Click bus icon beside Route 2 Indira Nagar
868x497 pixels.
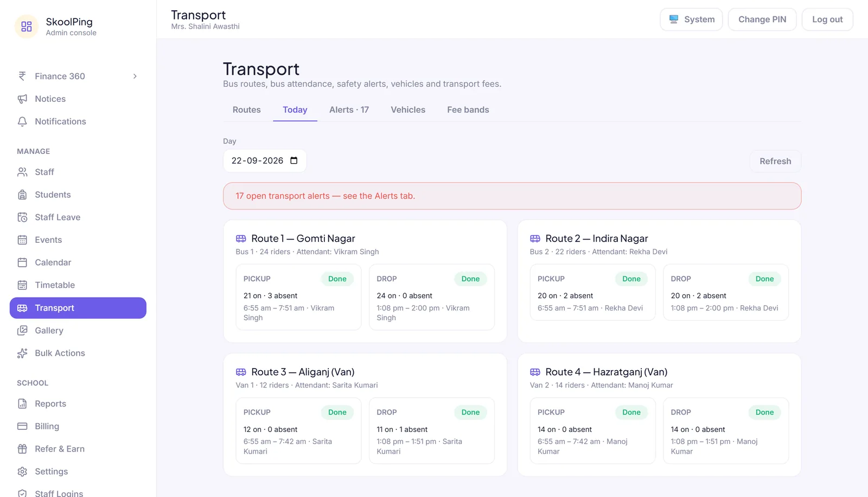point(535,238)
